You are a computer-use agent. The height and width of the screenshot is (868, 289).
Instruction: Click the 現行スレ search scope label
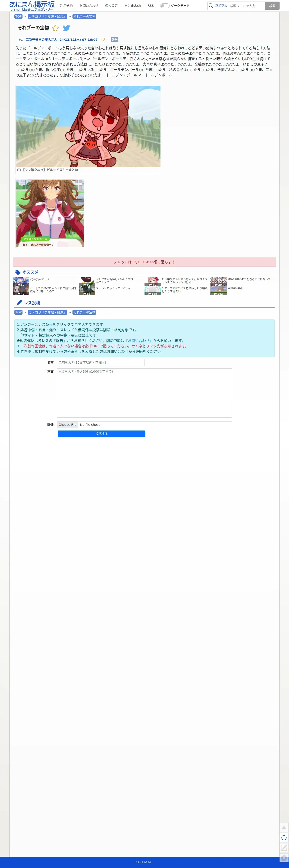[x=222, y=6]
